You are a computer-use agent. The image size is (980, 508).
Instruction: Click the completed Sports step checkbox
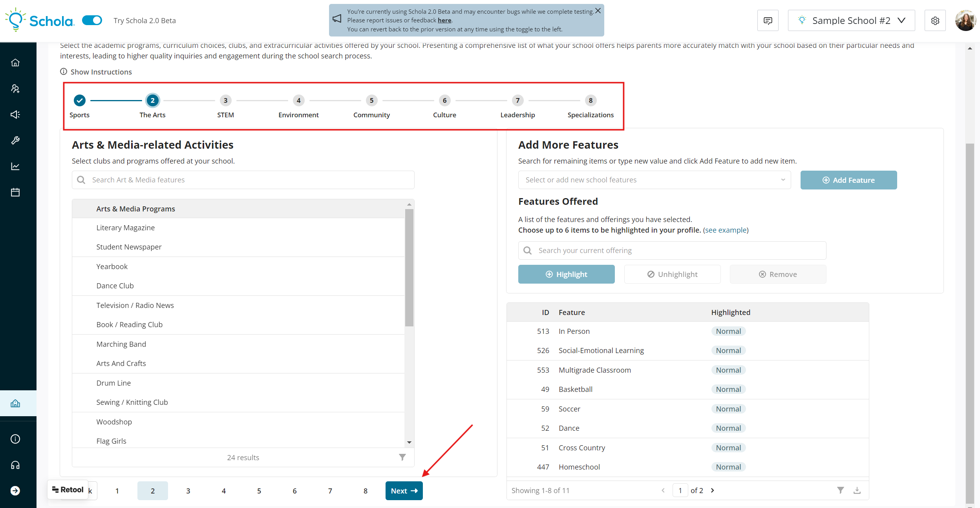(x=79, y=100)
